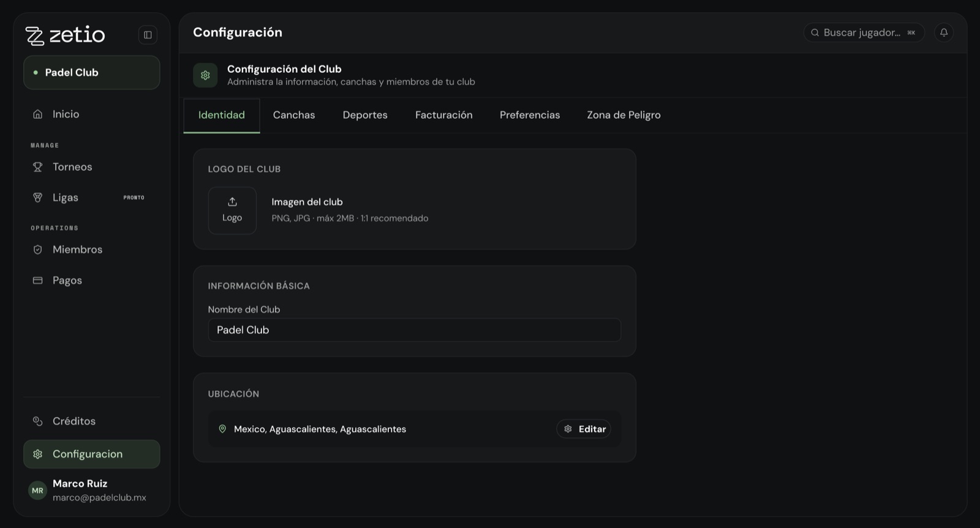Click the club settings gear badge
This screenshot has width=980, height=528.
[205, 75]
